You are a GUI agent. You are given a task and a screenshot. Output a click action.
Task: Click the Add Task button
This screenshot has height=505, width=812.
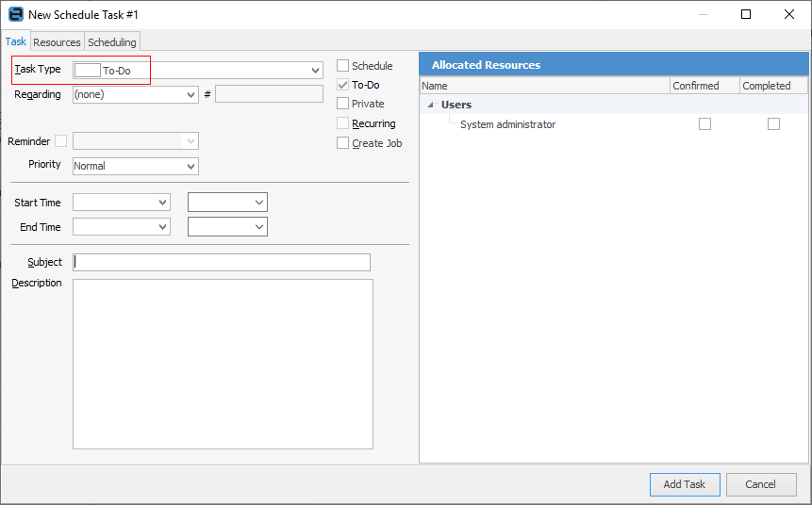tap(685, 484)
